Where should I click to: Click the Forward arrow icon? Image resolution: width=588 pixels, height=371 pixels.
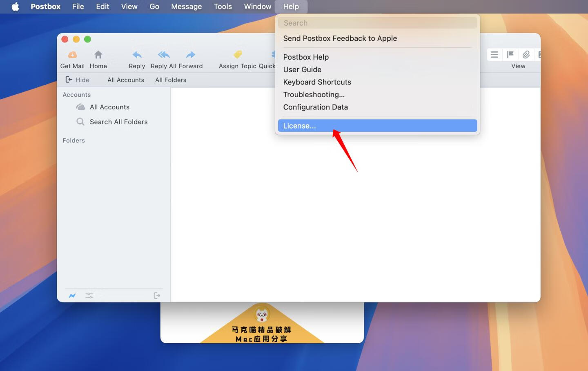191,55
